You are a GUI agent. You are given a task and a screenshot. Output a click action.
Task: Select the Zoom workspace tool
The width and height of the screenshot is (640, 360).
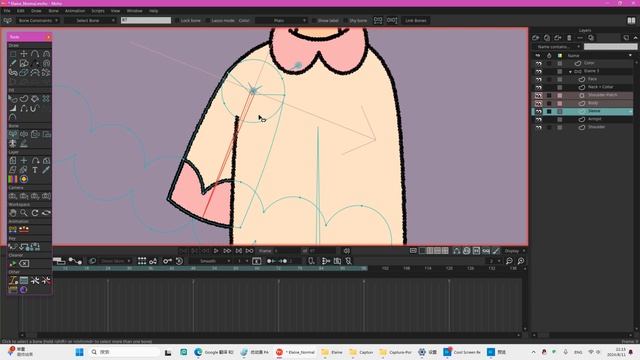point(24,213)
